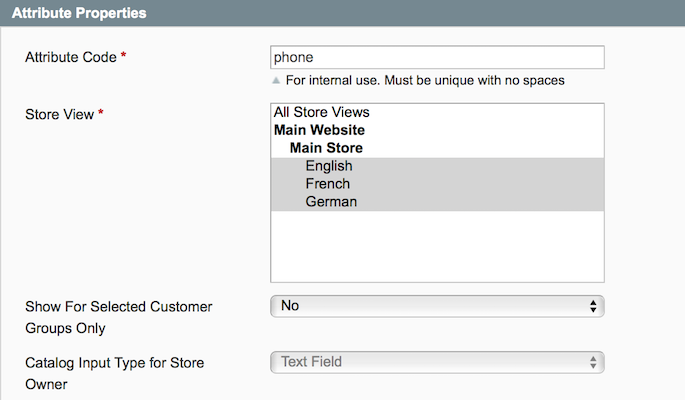Click the "Attribute Code" label
The image size is (685, 400).
[x=70, y=58]
